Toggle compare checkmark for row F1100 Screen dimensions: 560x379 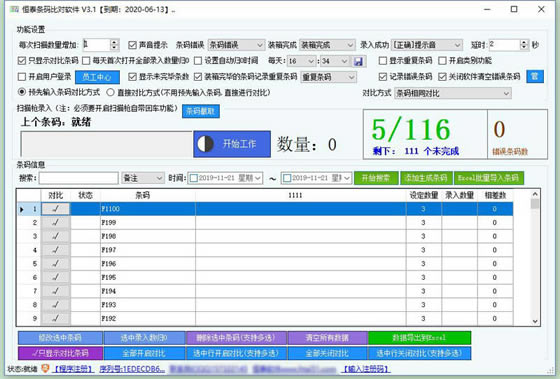[55, 209]
